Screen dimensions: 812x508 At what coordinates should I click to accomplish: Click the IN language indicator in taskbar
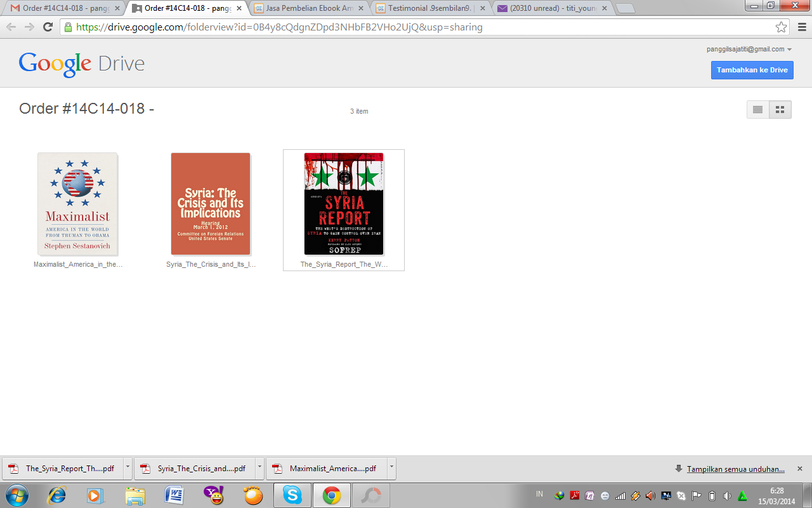[539, 494]
